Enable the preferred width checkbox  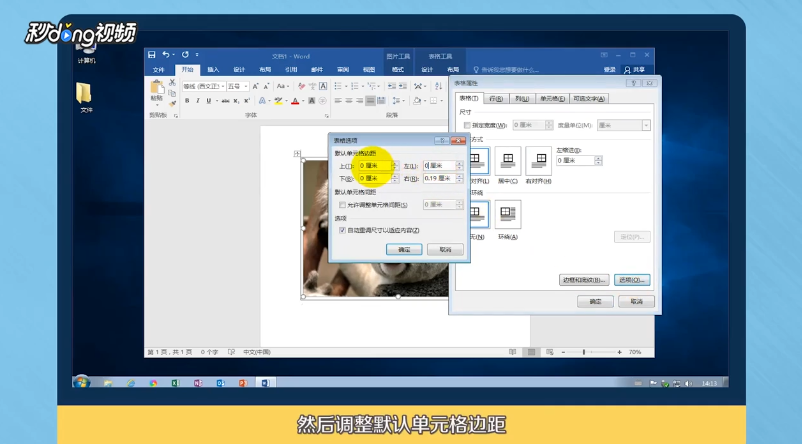[x=467, y=125]
